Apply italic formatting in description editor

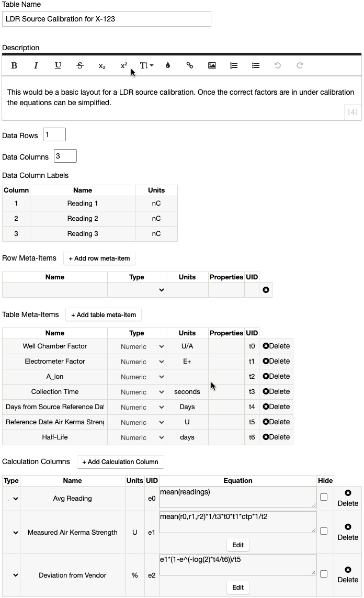36,65
